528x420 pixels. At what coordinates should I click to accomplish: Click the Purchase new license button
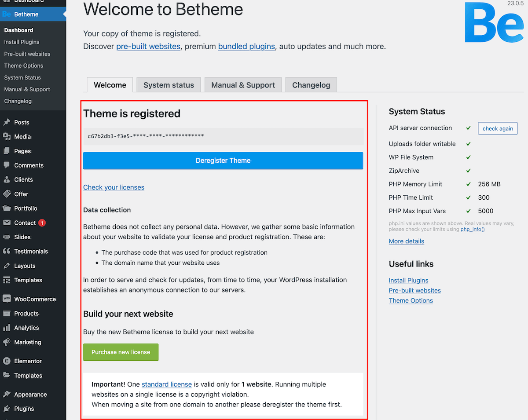(x=121, y=352)
